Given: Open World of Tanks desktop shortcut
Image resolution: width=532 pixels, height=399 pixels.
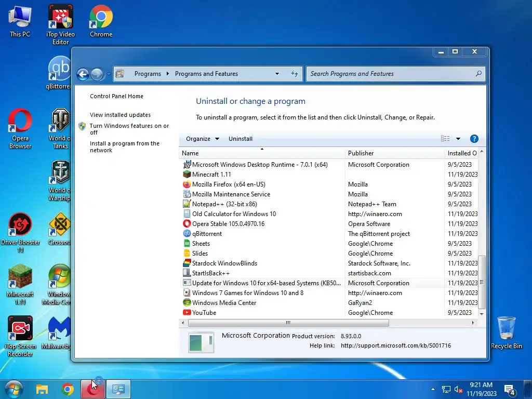Looking at the screenshot, I should click(60, 129).
